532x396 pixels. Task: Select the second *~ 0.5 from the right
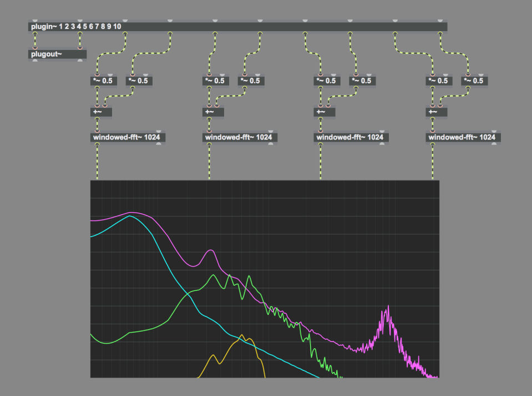point(439,81)
